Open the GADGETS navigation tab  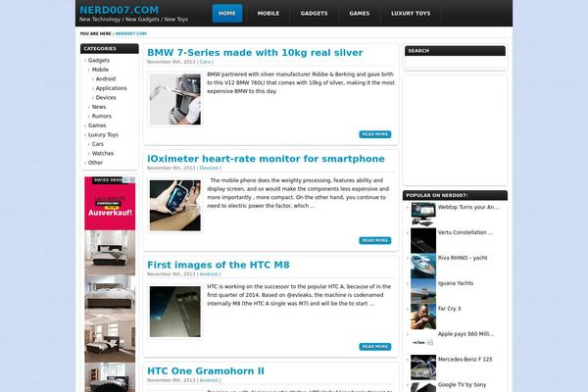[314, 14]
